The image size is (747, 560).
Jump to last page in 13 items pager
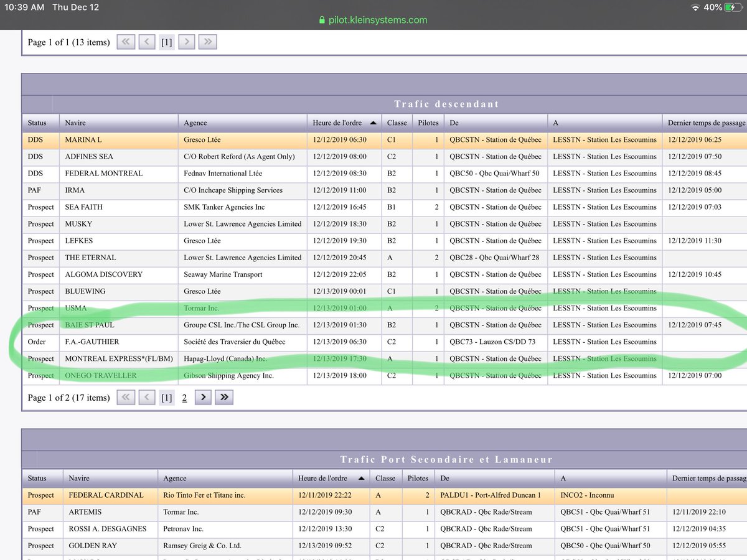point(208,42)
